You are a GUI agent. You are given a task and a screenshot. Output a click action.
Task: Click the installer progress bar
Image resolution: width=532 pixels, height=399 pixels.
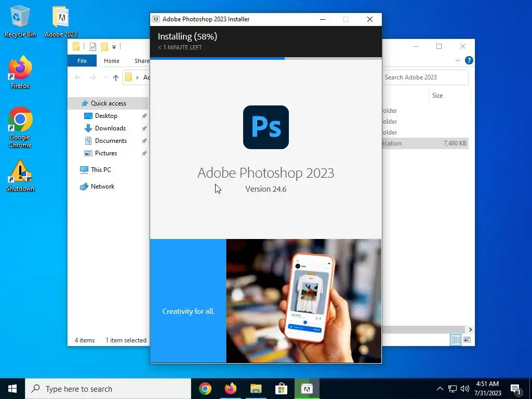[x=265, y=59]
